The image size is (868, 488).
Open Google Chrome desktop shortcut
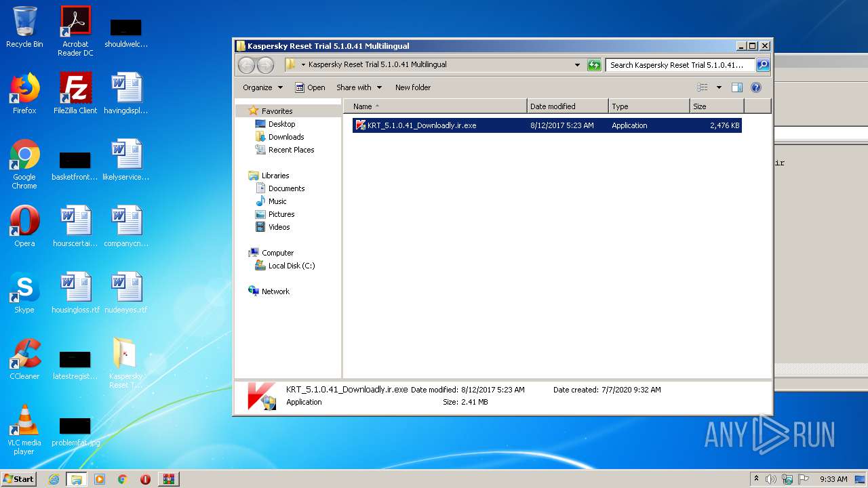24,164
